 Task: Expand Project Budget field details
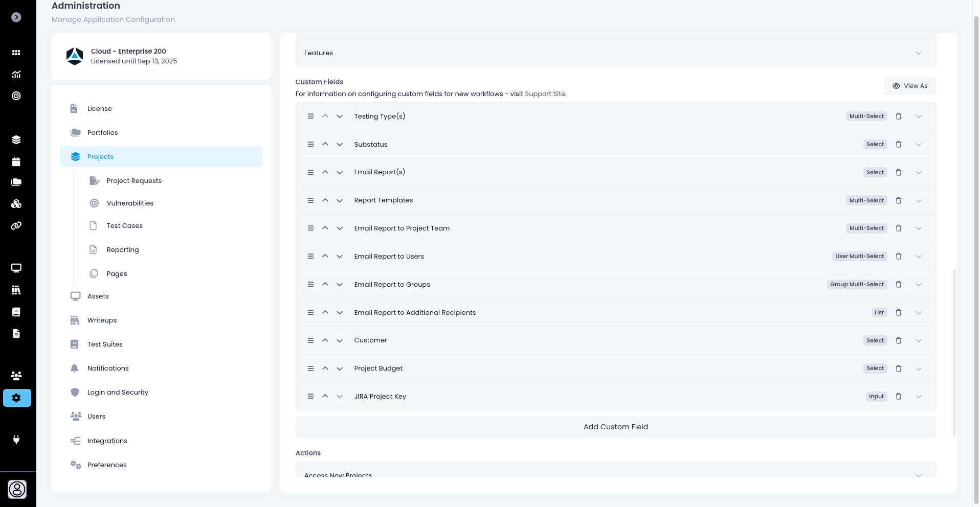[x=918, y=369]
